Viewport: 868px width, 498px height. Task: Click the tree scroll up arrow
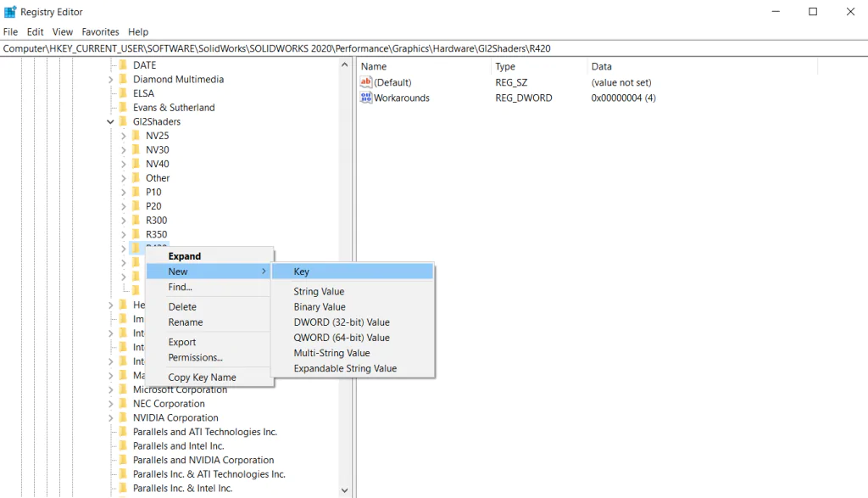tap(344, 64)
